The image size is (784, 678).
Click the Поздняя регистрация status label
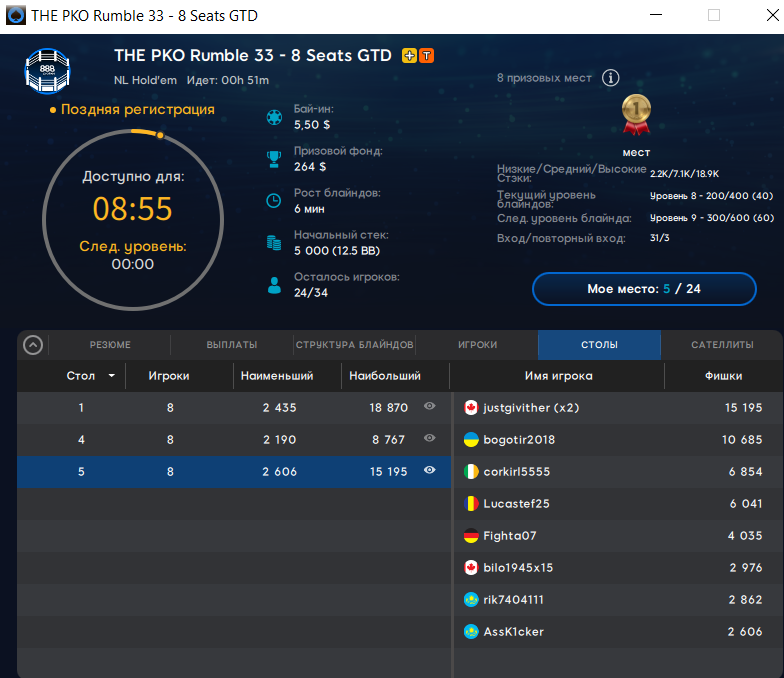(x=138, y=110)
